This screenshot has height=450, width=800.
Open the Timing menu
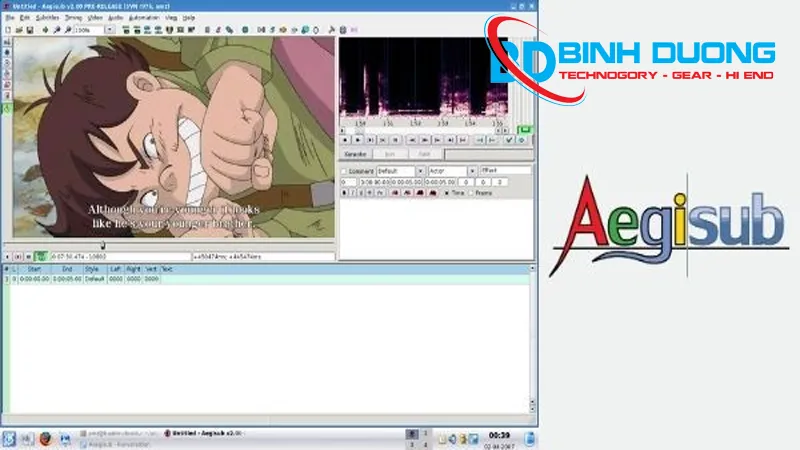(73, 18)
